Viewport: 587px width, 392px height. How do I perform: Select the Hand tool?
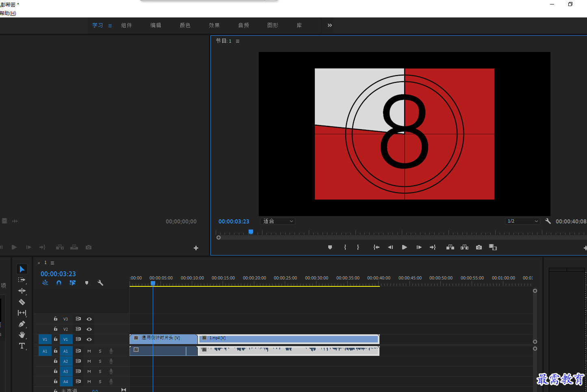pos(22,335)
